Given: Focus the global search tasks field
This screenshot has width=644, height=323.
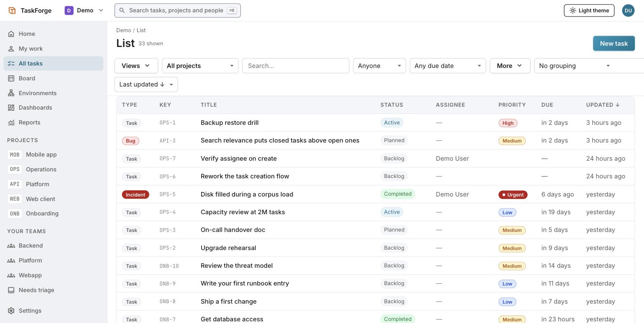Looking at the screenshot, I should click(x=178, y=10).
